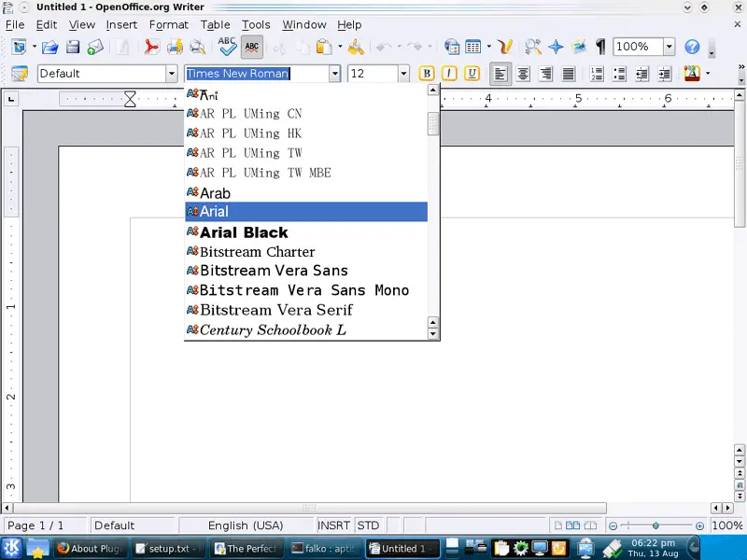The height and width of the screenshot is (560, 747).
Task: Show more Formatting toolbar buttons
Action: 741,66
